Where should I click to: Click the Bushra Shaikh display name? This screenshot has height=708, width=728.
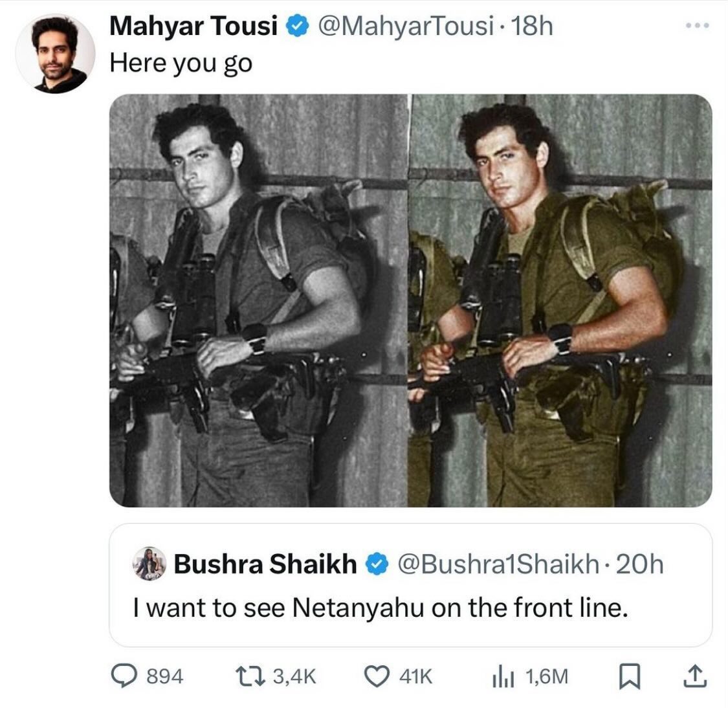coord(265,564)
